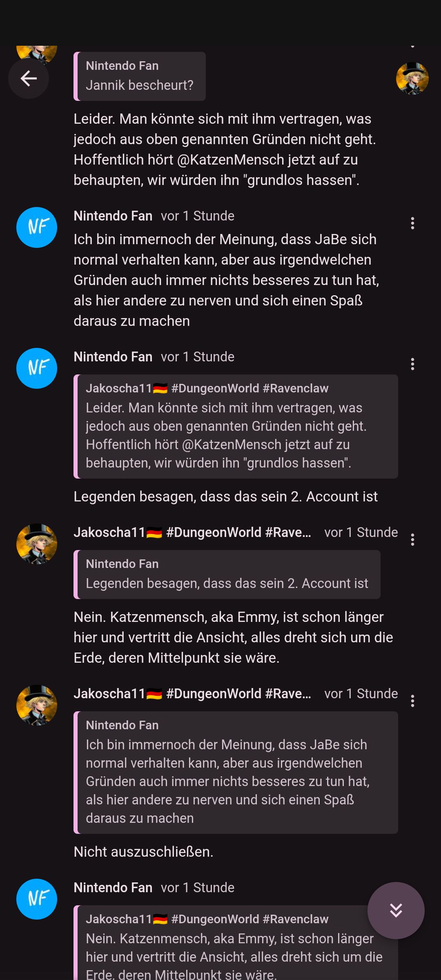Jump to quoted 'Legenden besagen' reply box
Screen dimensions: 441x980
click(227, 575)
